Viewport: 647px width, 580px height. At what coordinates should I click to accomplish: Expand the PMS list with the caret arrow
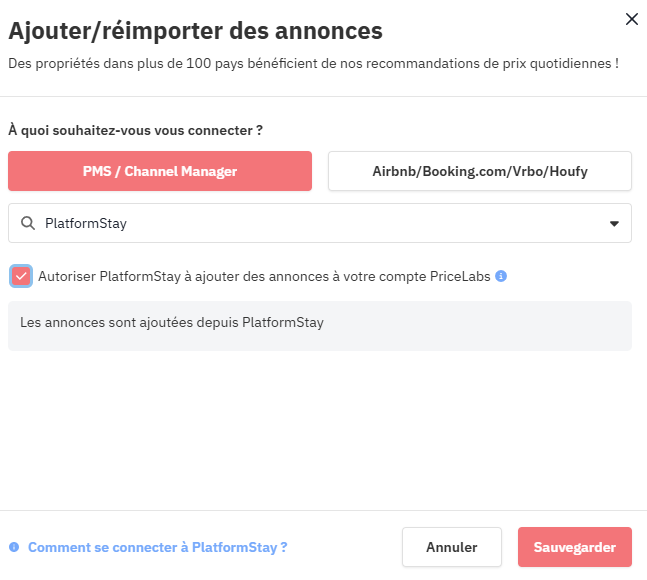614,224
